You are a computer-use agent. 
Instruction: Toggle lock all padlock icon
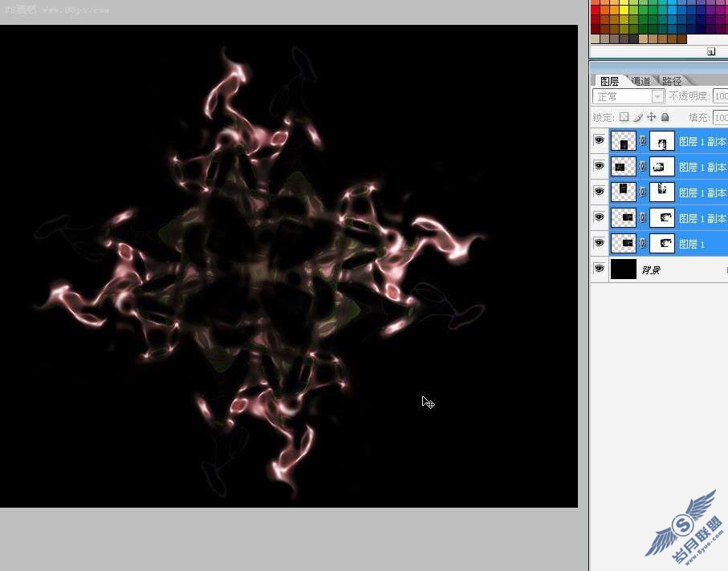coord(665,117)
